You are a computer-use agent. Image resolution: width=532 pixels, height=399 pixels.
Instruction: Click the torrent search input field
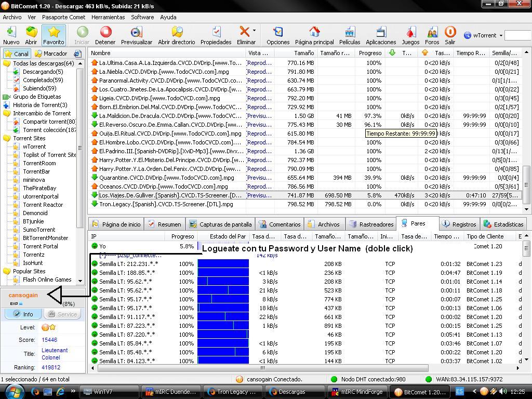pos(517,35)
